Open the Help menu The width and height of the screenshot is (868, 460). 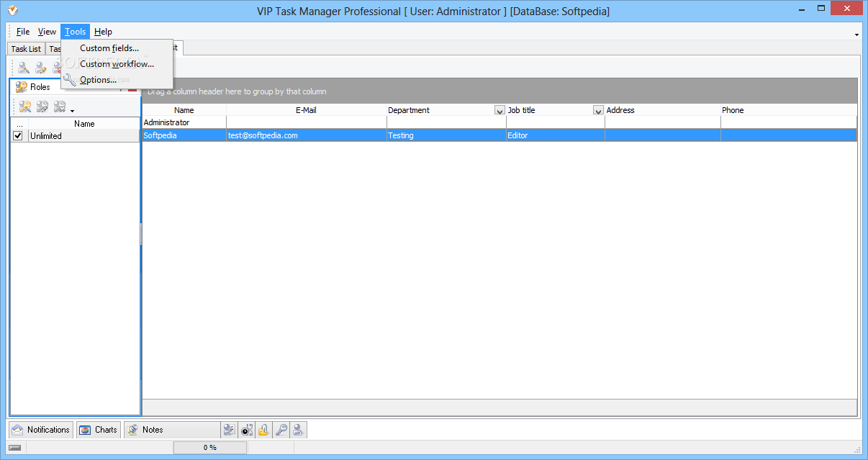tap(103, 32)
